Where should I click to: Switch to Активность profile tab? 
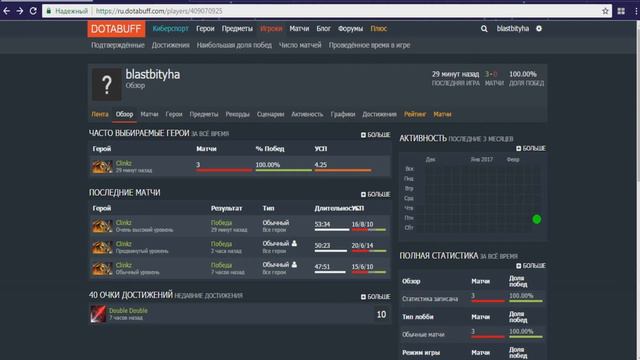(x=307, y=114)
